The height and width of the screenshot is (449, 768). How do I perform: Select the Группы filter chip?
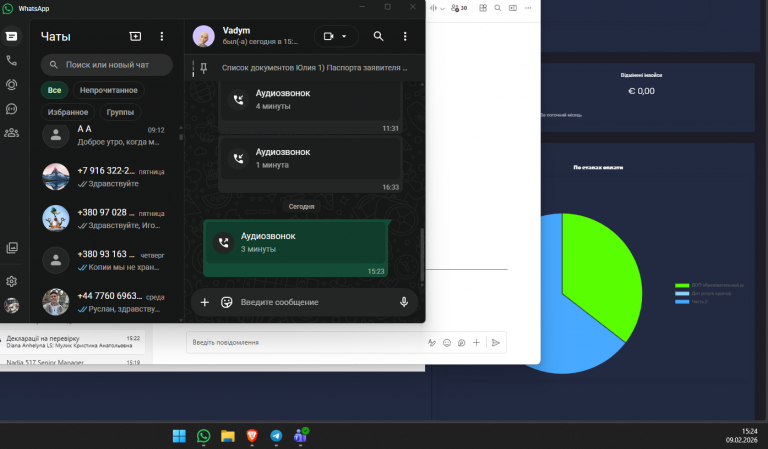pos(120,112)
